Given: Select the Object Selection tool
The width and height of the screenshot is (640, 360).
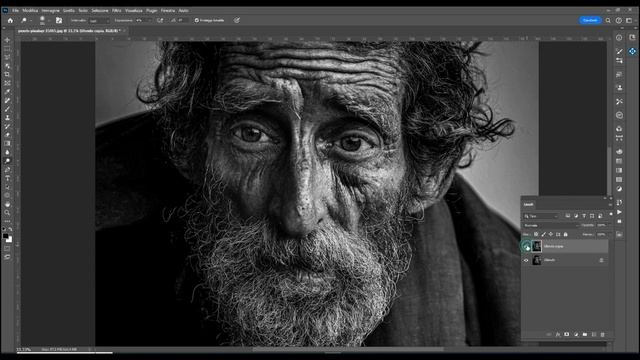Looking at the screenshot, I should click(x=7, y=66).
